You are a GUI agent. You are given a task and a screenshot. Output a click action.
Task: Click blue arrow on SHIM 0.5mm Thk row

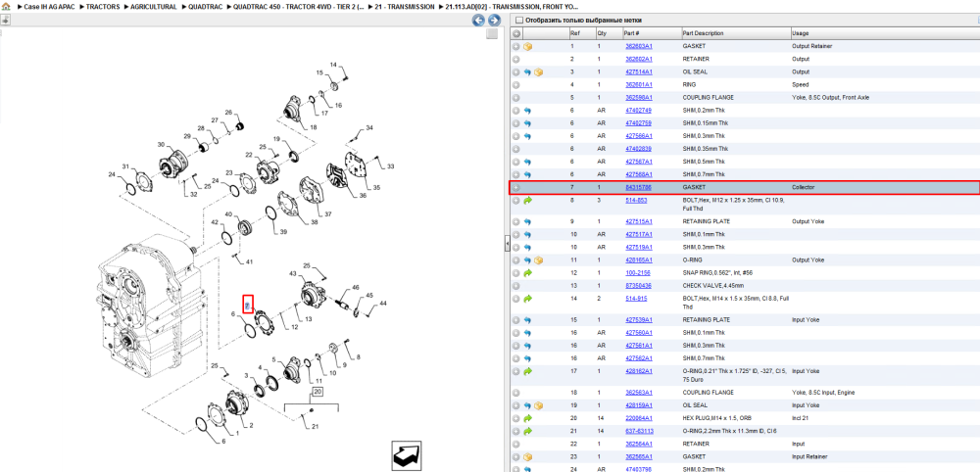(527, 162)
